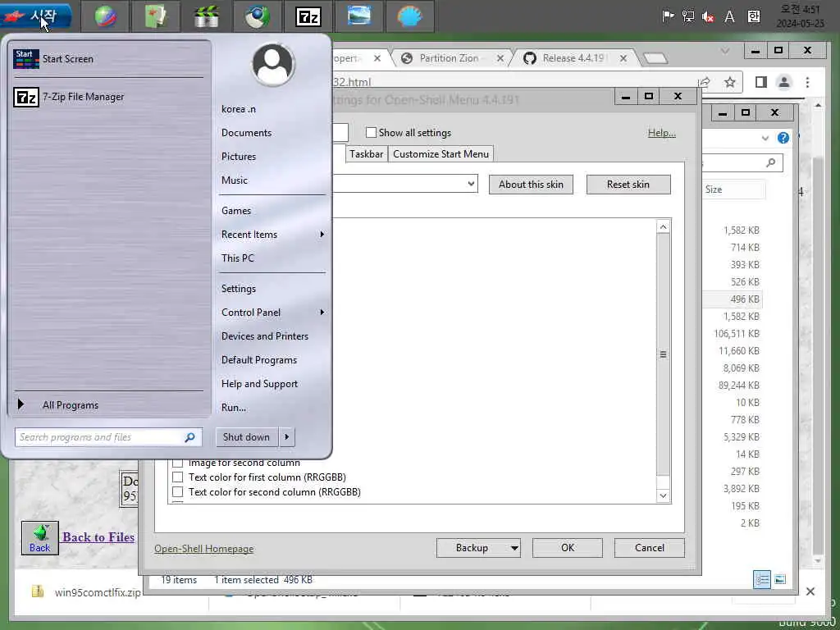
Task: Click the Shut down button
Action: (x=246, y=437)
